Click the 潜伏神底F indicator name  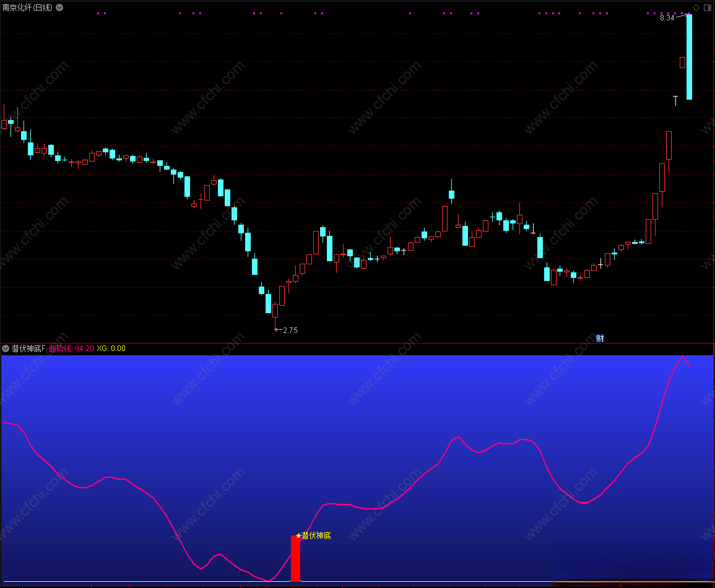[x=28, y=348]
